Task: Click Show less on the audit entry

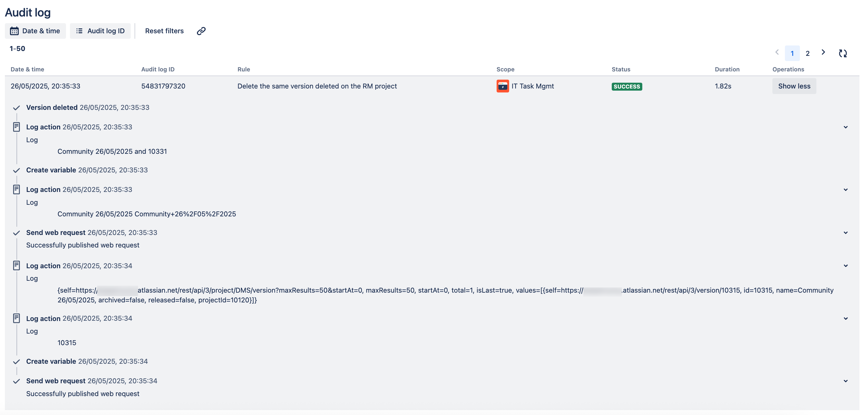Action: tap(794, 86)
